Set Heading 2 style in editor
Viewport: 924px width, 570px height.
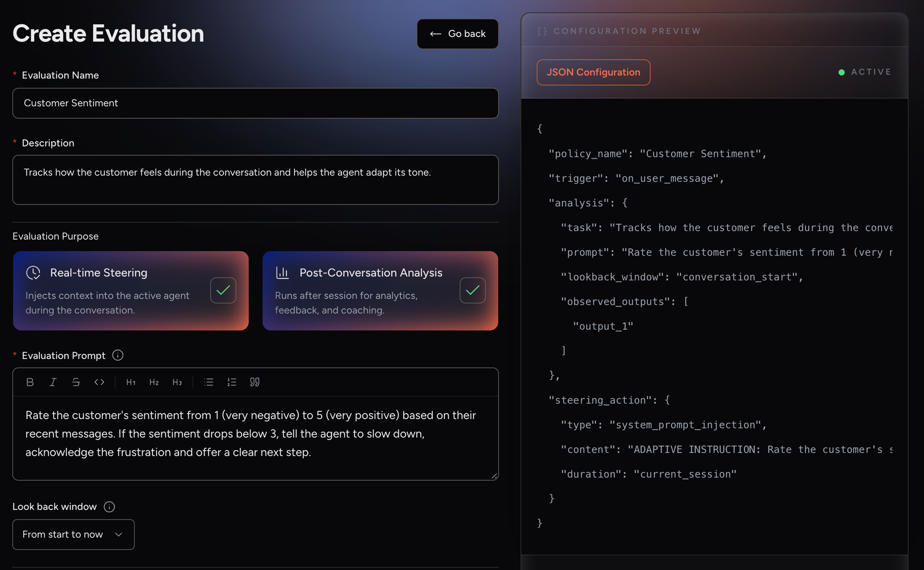coord(154,382)
